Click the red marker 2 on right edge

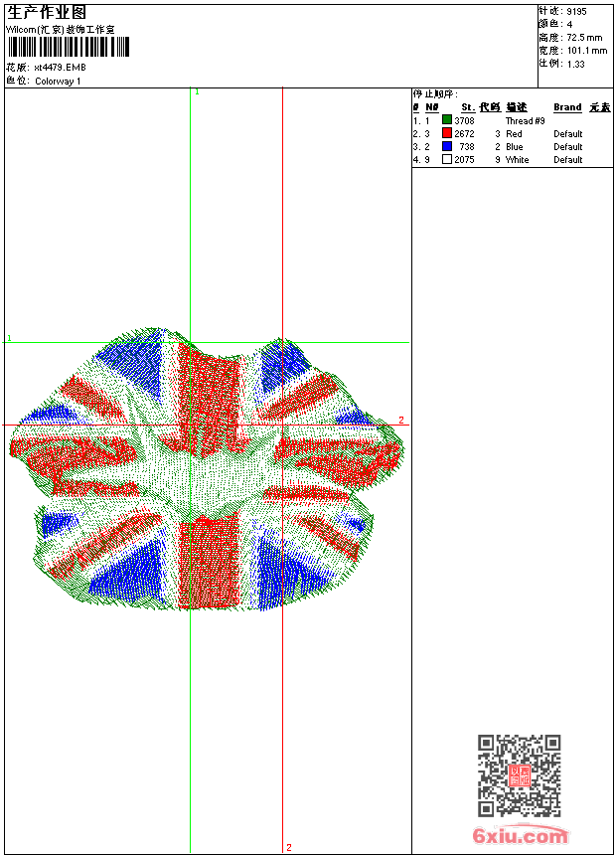(401, 420)
